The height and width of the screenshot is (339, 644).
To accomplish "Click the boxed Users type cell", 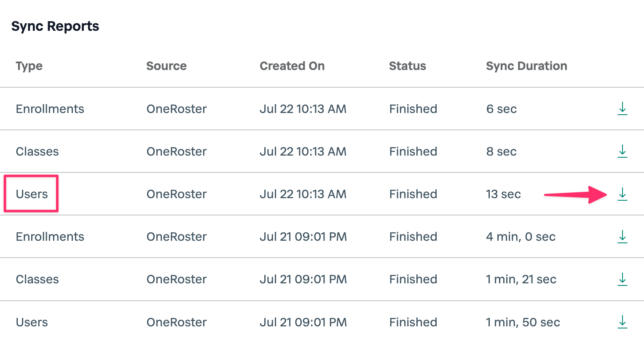I will pos(32,194).
